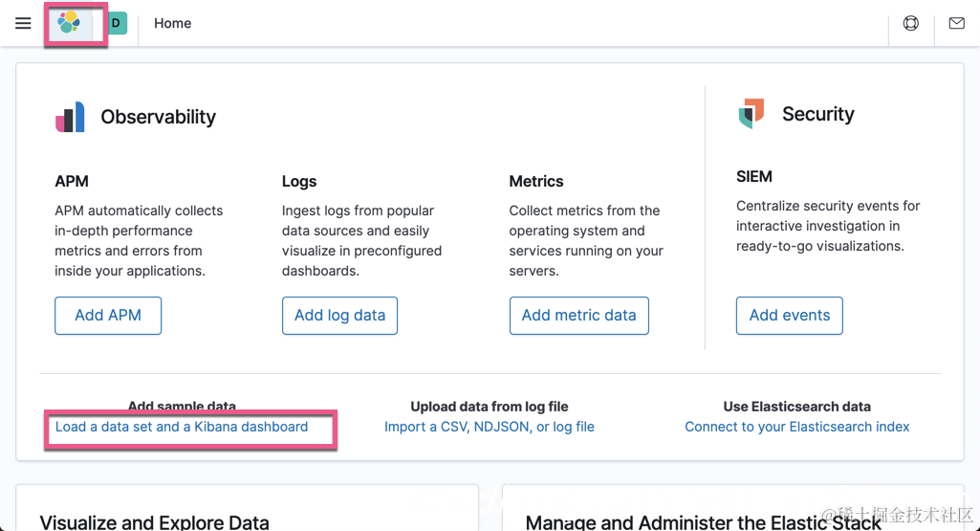The image size is (980, 531).
Task: Open Import a CSV, NDJSON, or log file link
Action: tap(490, 427)
